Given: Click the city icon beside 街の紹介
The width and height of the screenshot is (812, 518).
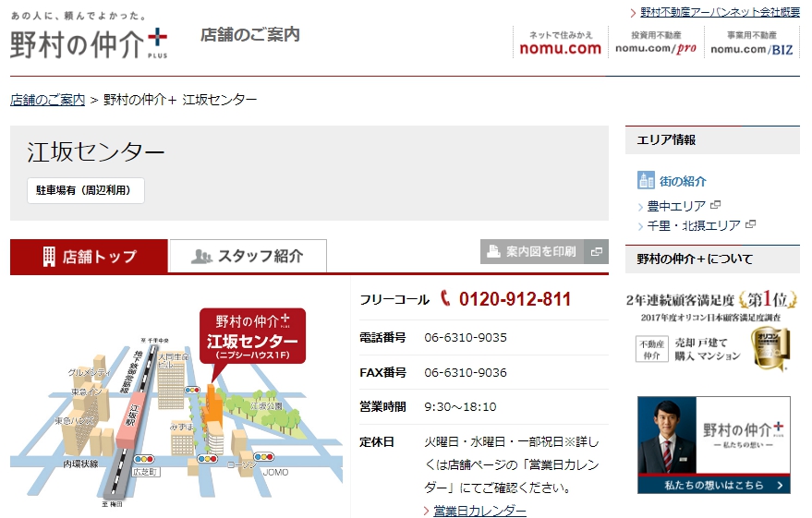Looking at the screenshot, I should [x=646, y=181].
